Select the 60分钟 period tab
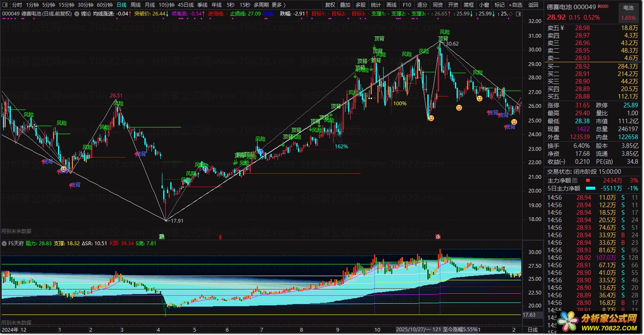 (104, 5)
